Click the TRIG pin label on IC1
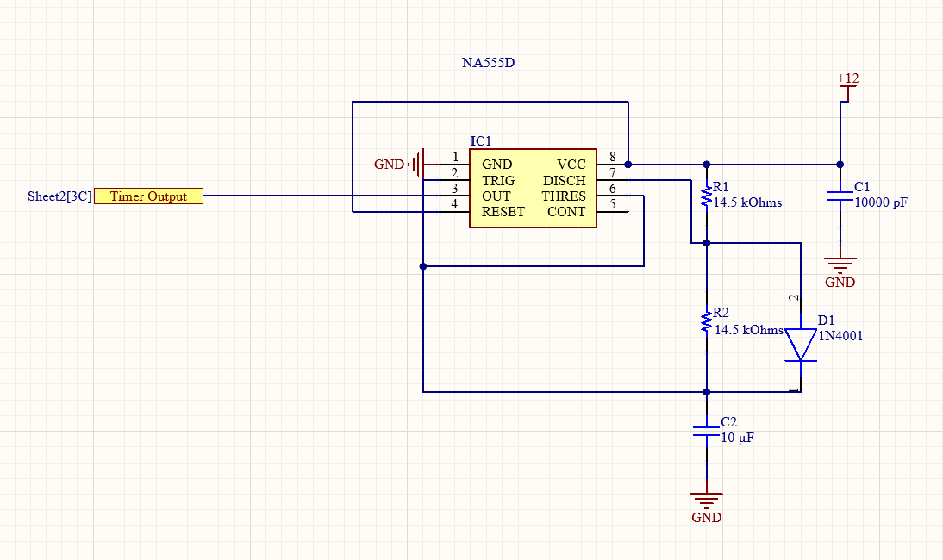The image size is (943, 560). click(498, 180)
